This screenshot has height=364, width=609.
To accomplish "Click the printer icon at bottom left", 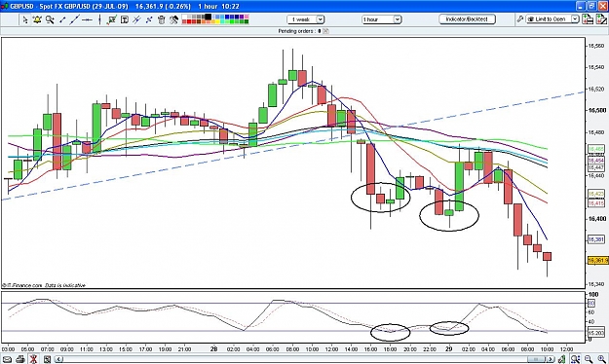I will click(x=20, y=359).
